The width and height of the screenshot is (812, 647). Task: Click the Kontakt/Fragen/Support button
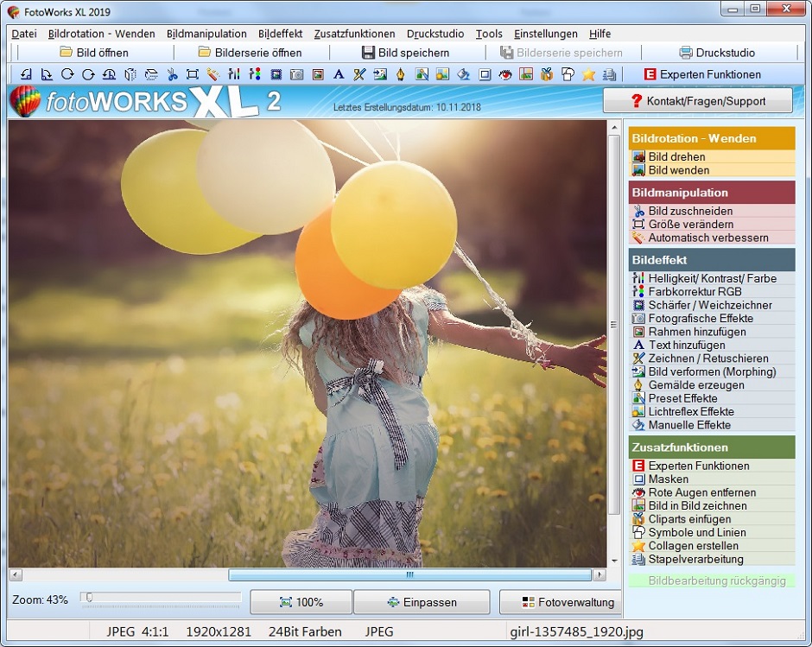coord(697,101)
